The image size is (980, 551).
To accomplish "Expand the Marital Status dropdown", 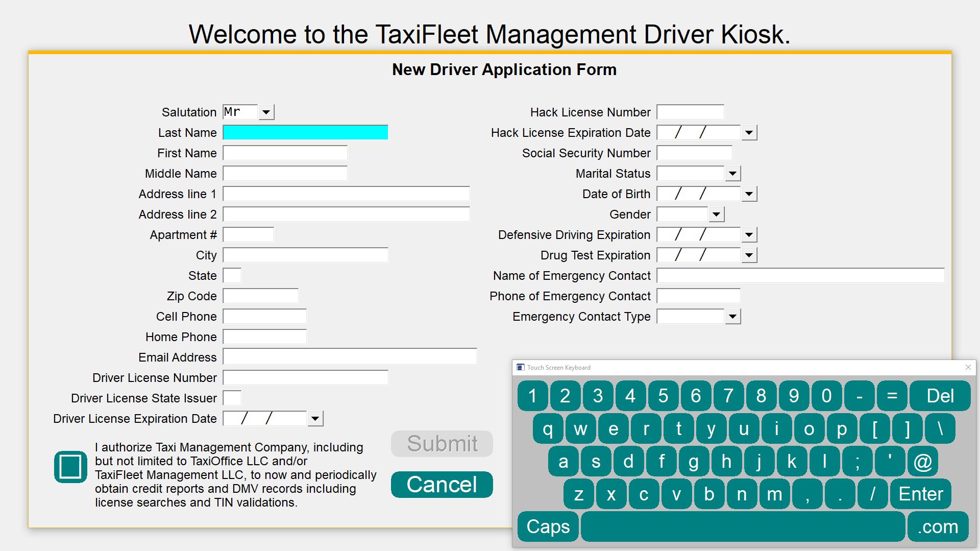I will pyautogui.click(x=732, y=174).
